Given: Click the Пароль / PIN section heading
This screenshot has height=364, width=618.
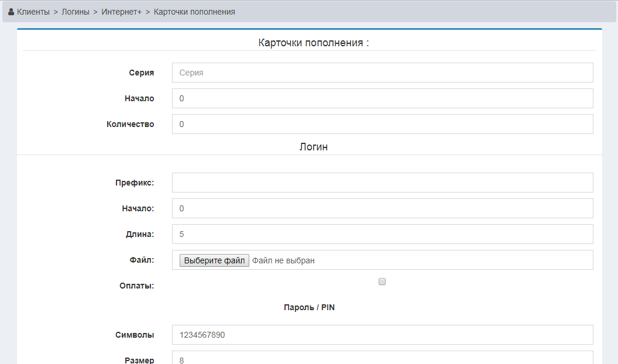Looking at the screenshot, I should (309, 307).
